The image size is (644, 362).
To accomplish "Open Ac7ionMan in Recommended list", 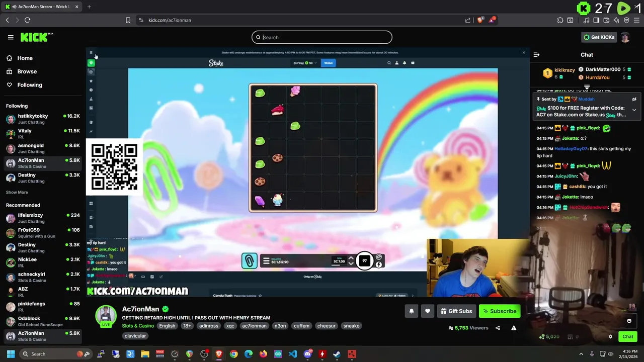I will point(43,336).
